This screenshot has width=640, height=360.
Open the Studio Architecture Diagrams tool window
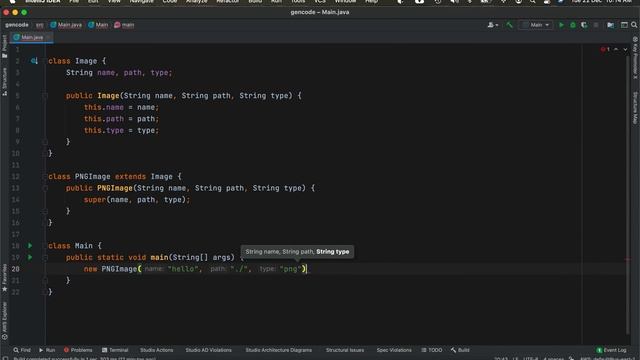[x=279, y=350]
